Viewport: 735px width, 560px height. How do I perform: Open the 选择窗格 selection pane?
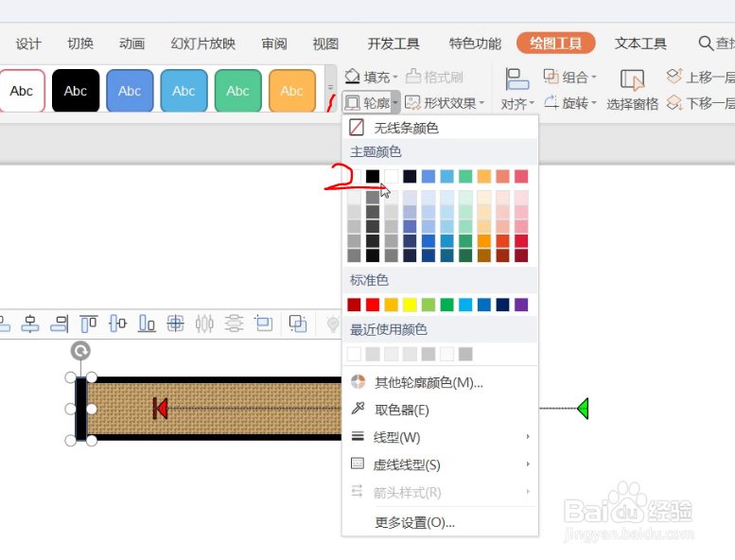[x=632, y=90]
